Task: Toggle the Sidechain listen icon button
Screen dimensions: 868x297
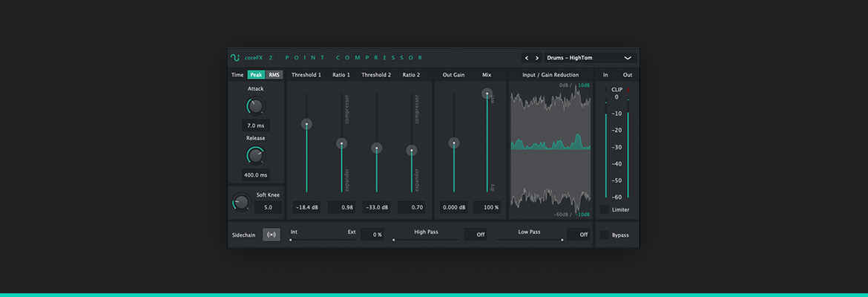Action: pos(272,235)
